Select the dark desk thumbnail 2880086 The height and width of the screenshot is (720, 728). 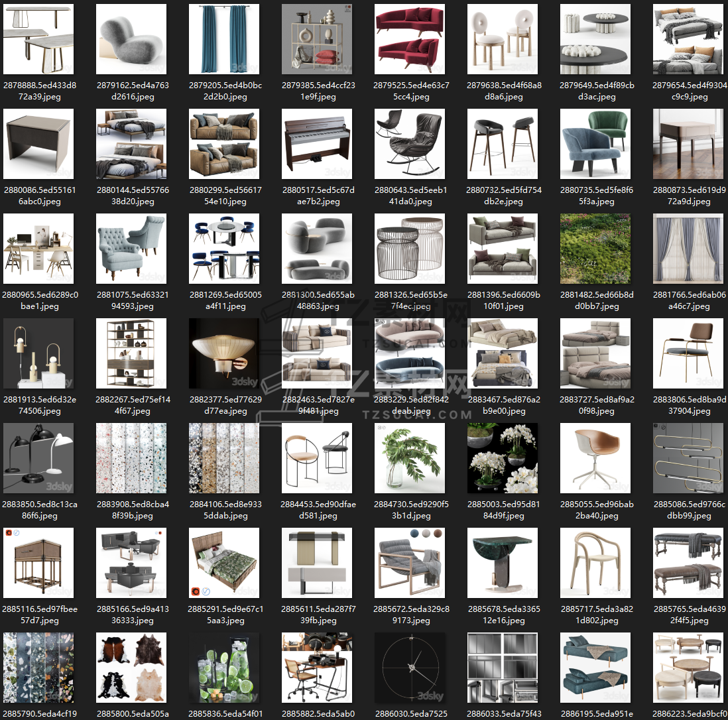point(38,144)
